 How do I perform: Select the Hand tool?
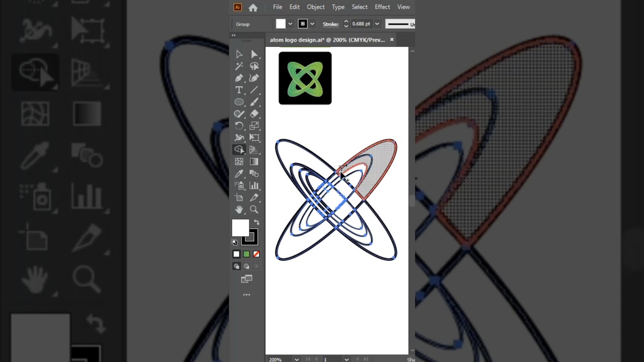[239, 209]
